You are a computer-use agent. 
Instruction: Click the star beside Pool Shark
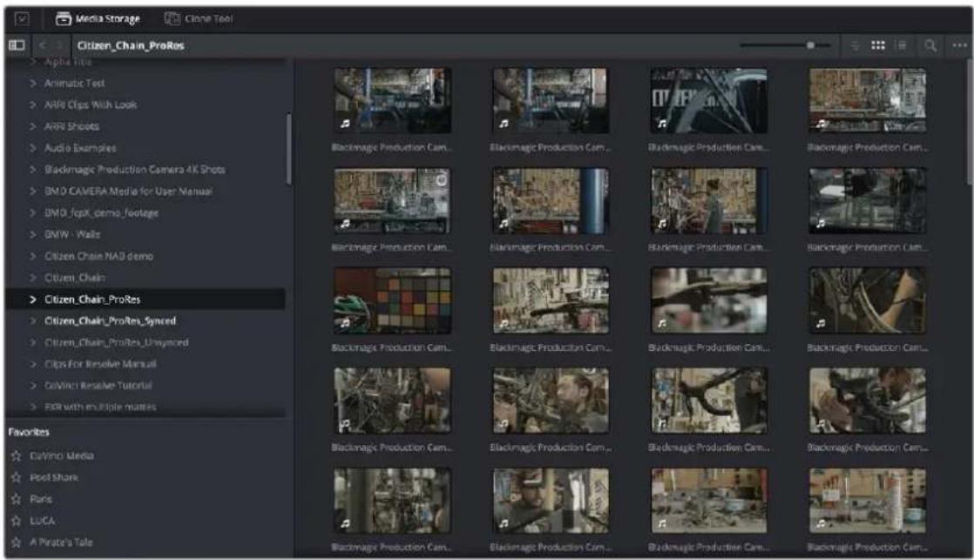[17, 477]
